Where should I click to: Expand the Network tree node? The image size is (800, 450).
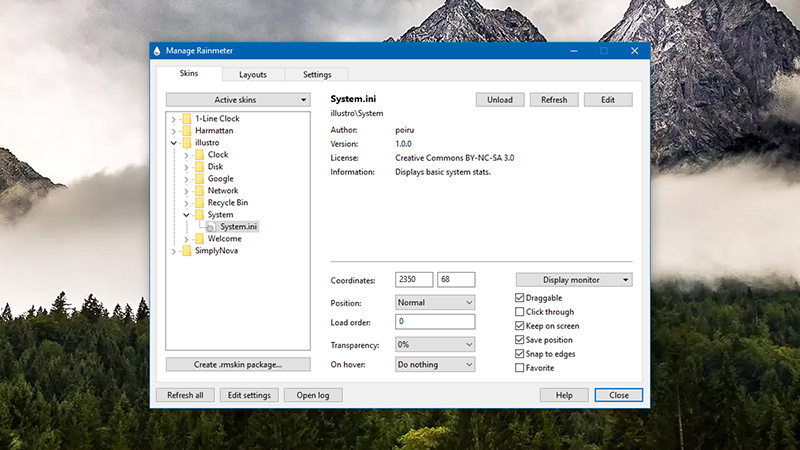click(x=186, y=191)
